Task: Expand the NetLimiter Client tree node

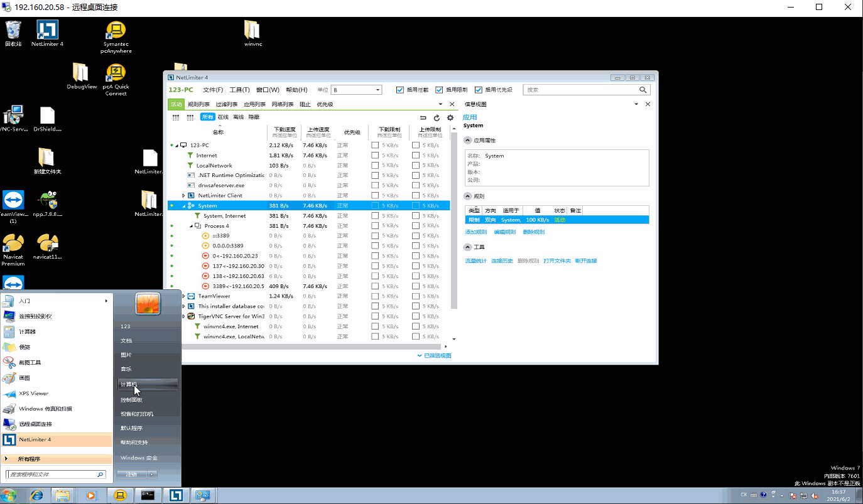Action: [183, 196]
